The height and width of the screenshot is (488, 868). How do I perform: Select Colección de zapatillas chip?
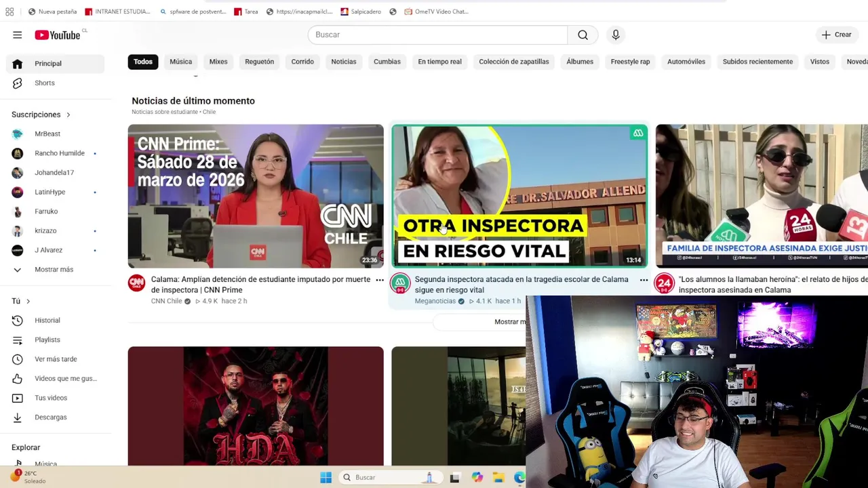(x=514, y=62)
